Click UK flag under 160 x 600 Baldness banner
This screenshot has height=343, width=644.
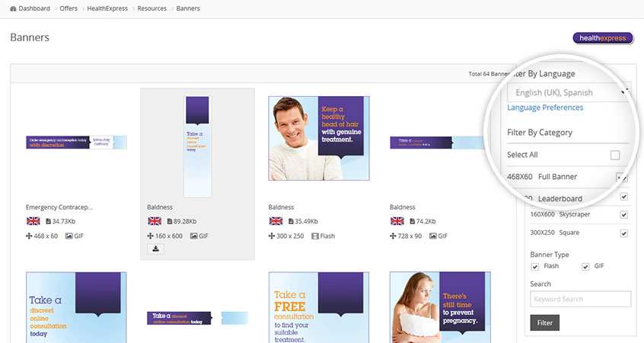point(155,221)
